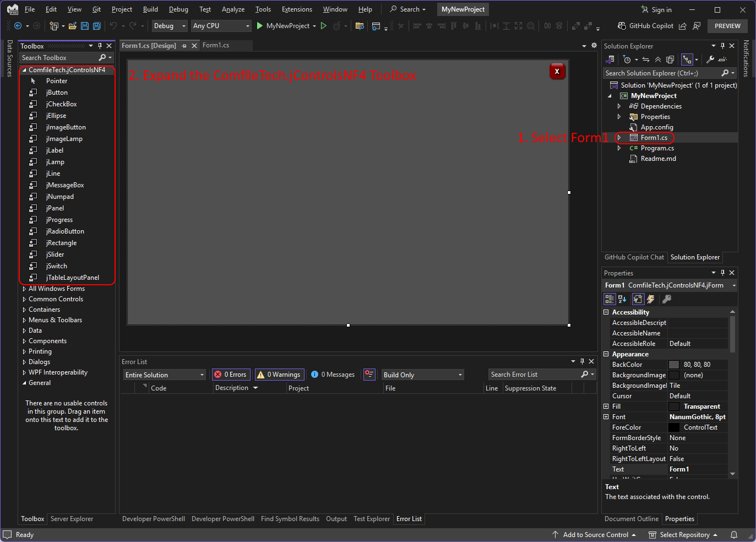756x542 pixels.
Task: Open file with the Open File icon
Action: click(x=72, y=26)
